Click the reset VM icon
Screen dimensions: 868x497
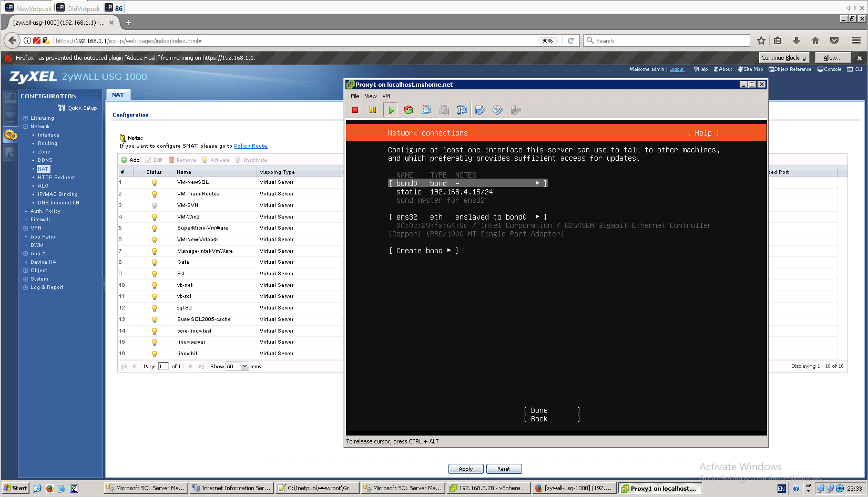(409, 110)
